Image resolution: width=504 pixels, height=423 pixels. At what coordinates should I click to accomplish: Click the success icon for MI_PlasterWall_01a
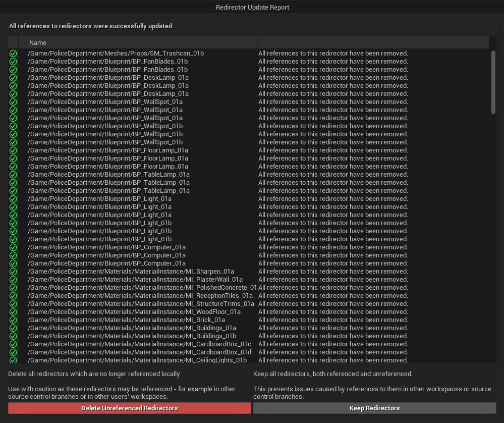coord(13,280)
